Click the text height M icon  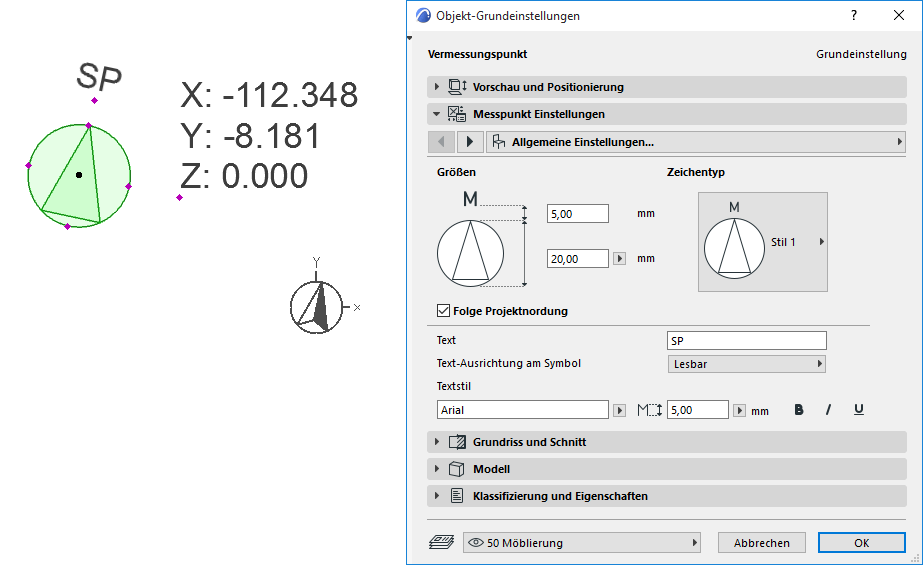point(650,410)
